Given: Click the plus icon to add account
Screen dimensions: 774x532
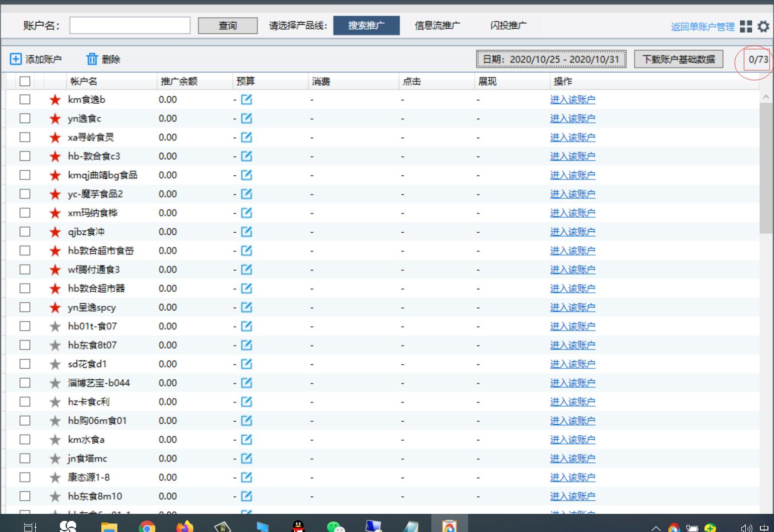Looking at the screenshot, I should 16,59.
